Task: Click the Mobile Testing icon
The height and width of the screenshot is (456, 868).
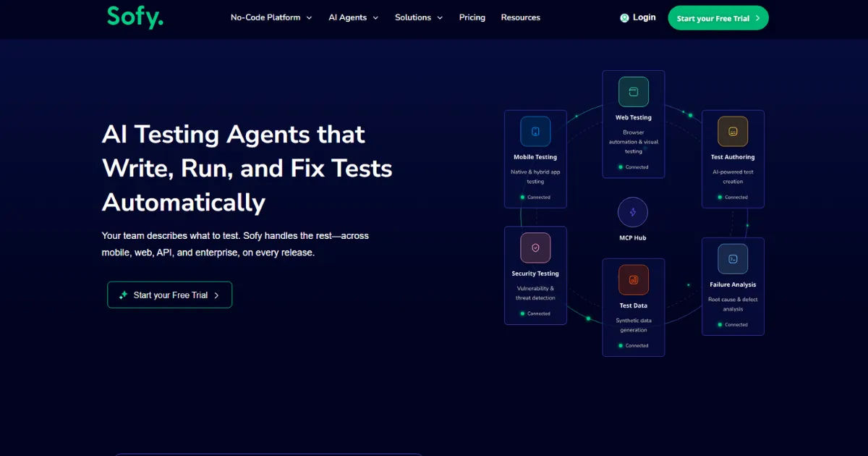Action: tap(535, 132)
